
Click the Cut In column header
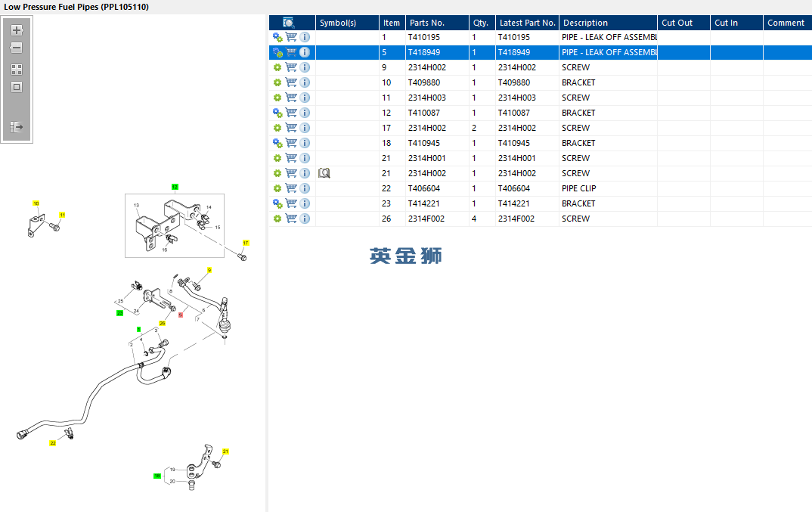tap(736, 23)
